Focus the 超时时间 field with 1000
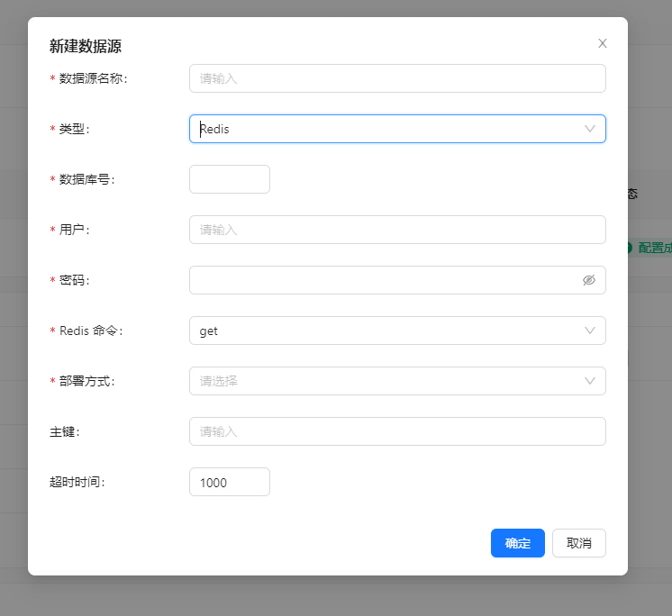This screenshot has height=616, width=672. pos(230,482)
